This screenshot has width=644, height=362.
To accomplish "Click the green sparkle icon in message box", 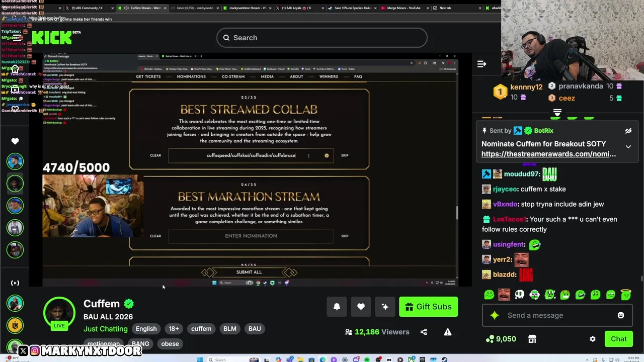I will [495, 315].
